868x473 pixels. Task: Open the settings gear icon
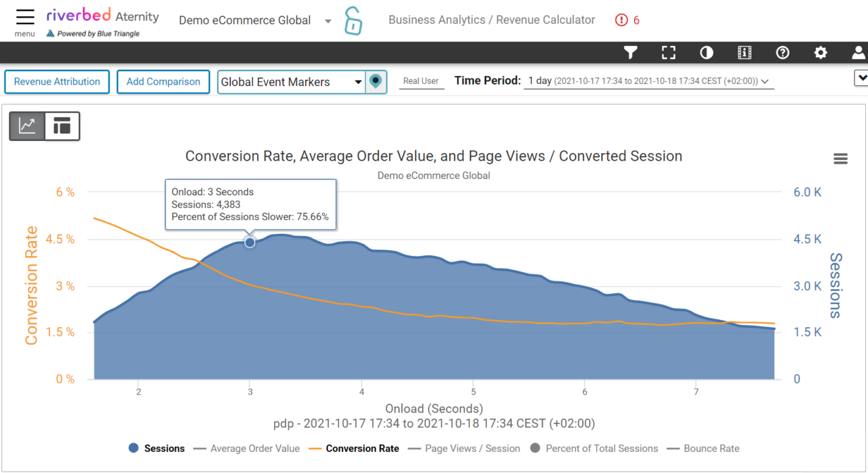pos(820,52)
